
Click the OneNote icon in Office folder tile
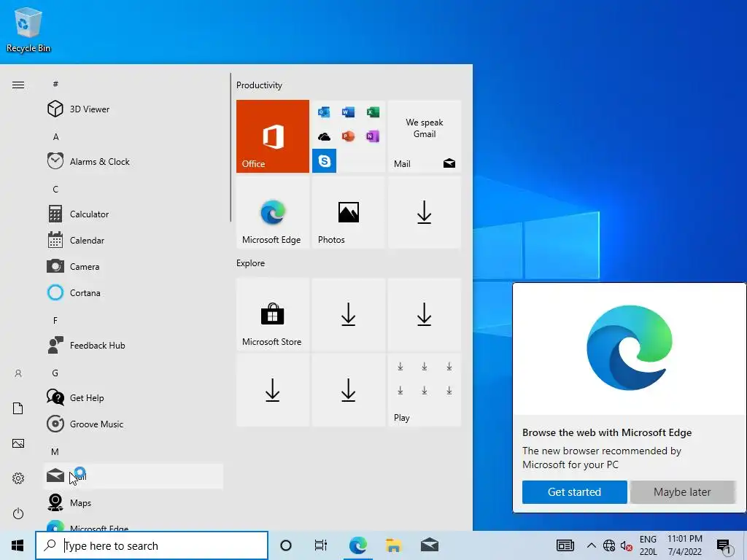pyautogui.click(x=373, y=136)
